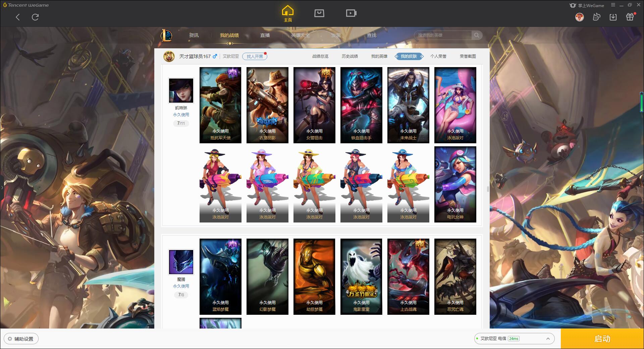
Task: Open 古墓丽影 skin card
Action: click(x=267, y=105)
